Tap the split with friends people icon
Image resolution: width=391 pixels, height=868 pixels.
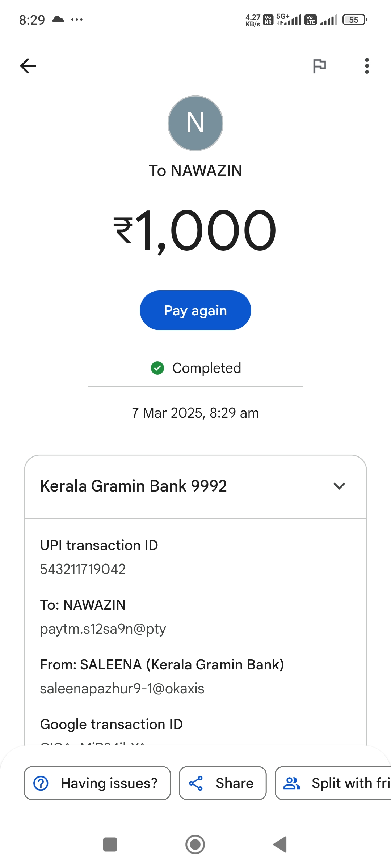[291, 783]
